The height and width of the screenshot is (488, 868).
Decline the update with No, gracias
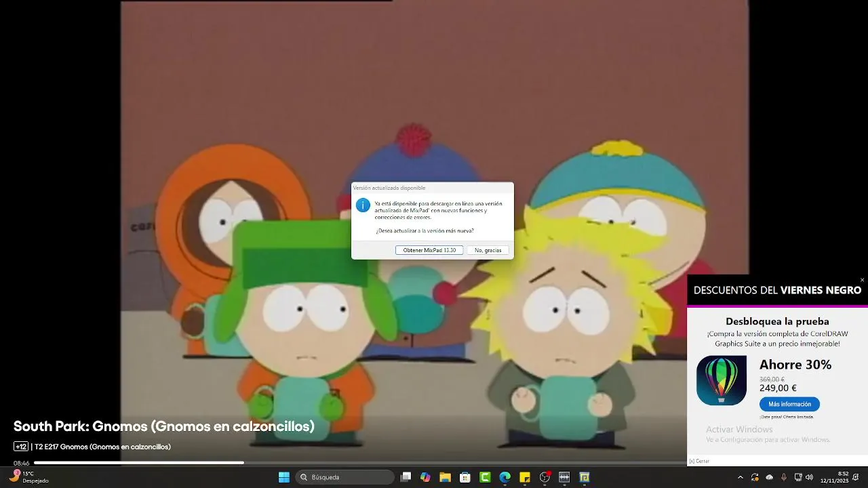coord(488,250)
